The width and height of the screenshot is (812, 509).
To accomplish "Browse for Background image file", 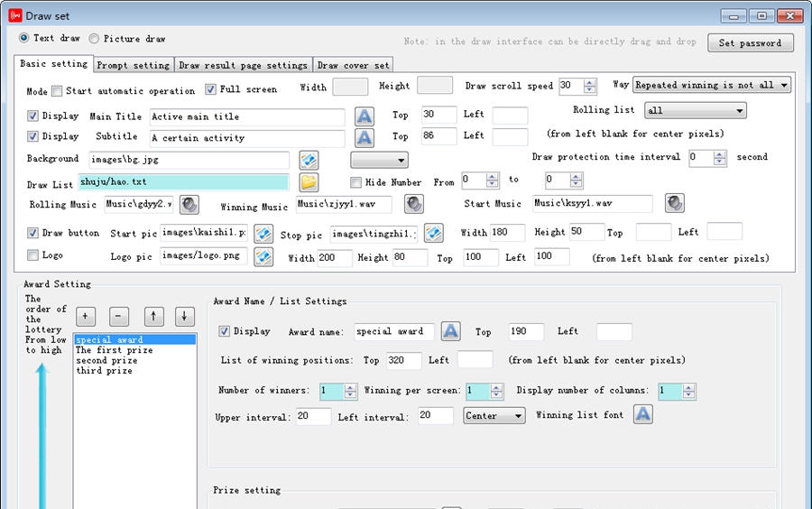I will click(309, 161).
